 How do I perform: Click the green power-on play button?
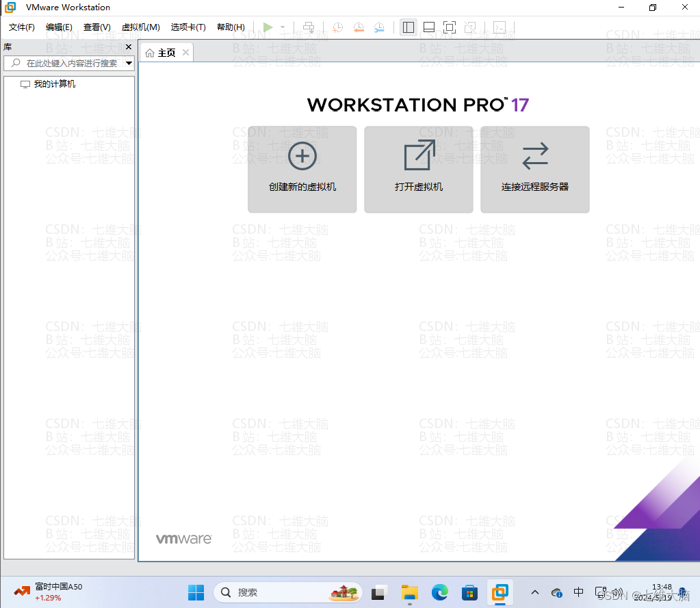[268, 27]
